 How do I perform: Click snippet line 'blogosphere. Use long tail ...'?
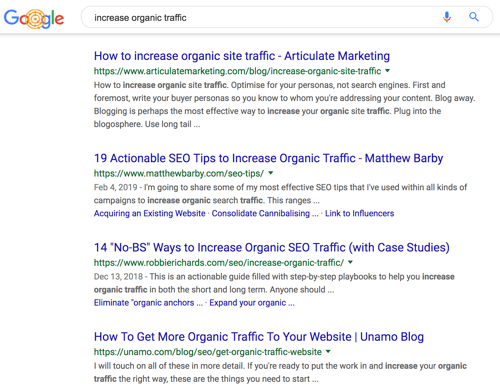147,124
